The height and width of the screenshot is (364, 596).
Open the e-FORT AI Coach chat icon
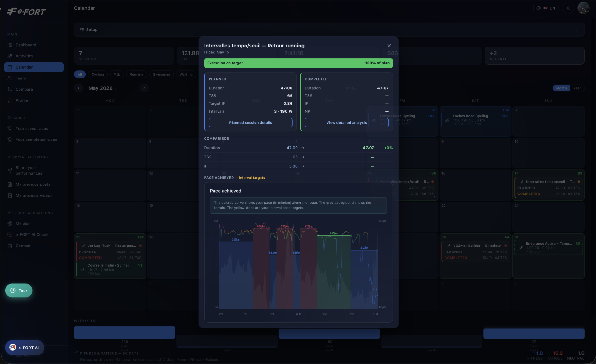10,235
